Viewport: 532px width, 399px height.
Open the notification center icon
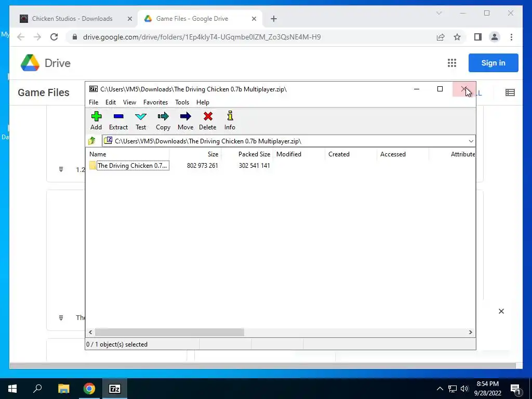(516, 389)
